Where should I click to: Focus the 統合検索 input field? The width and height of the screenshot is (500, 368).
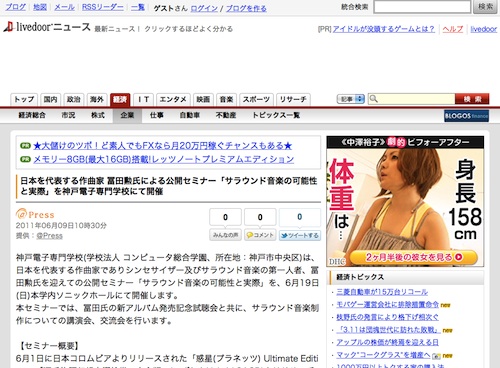(422, 7)
